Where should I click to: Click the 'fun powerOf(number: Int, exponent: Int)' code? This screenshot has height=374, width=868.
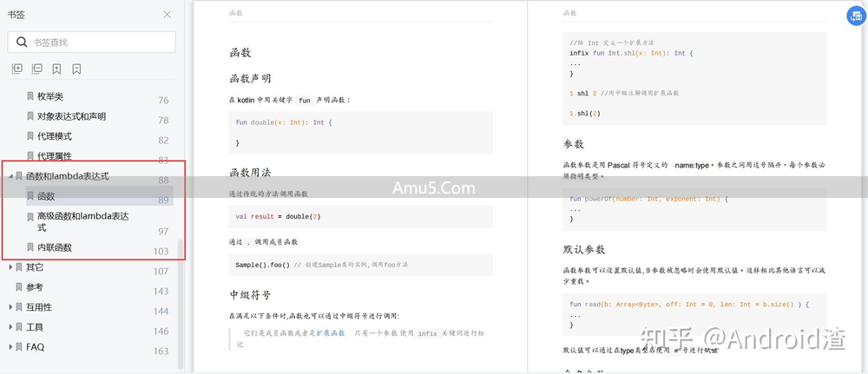click(x=648, y=199)
